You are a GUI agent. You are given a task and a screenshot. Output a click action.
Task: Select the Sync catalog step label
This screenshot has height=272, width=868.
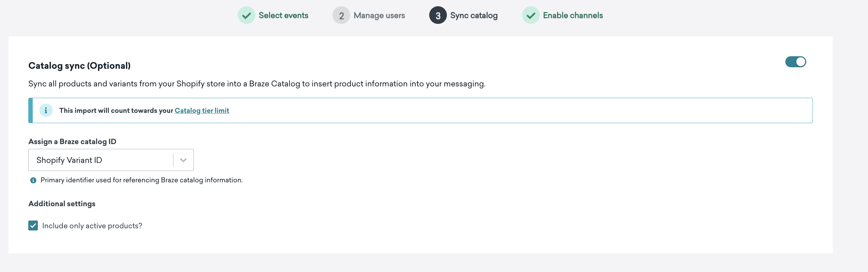474,15
